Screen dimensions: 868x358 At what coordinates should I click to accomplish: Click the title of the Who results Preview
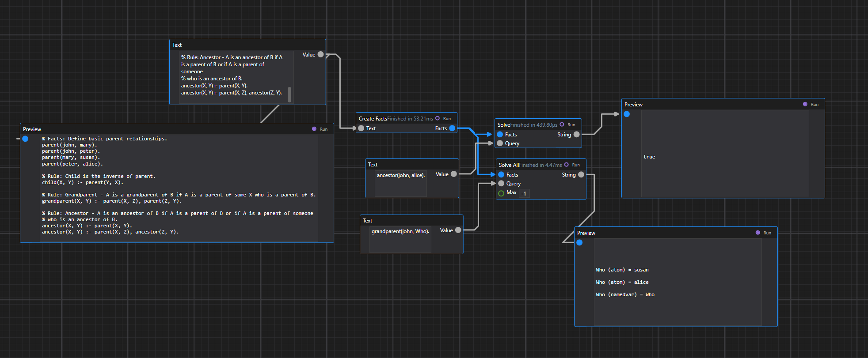pos(586,233)
